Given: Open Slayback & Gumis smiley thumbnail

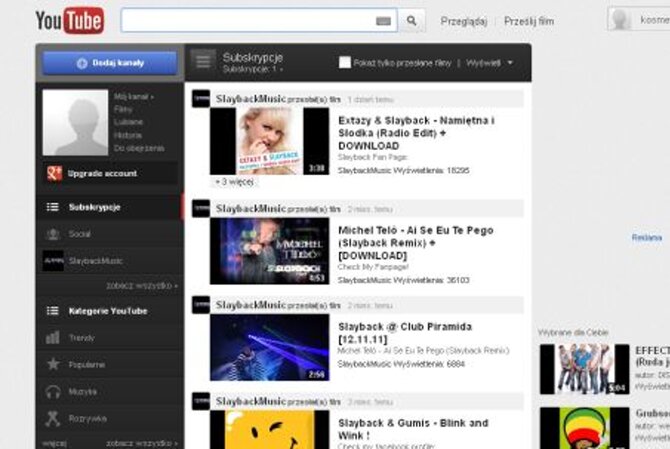Looking at the screenshot, I should pos(270,430).
